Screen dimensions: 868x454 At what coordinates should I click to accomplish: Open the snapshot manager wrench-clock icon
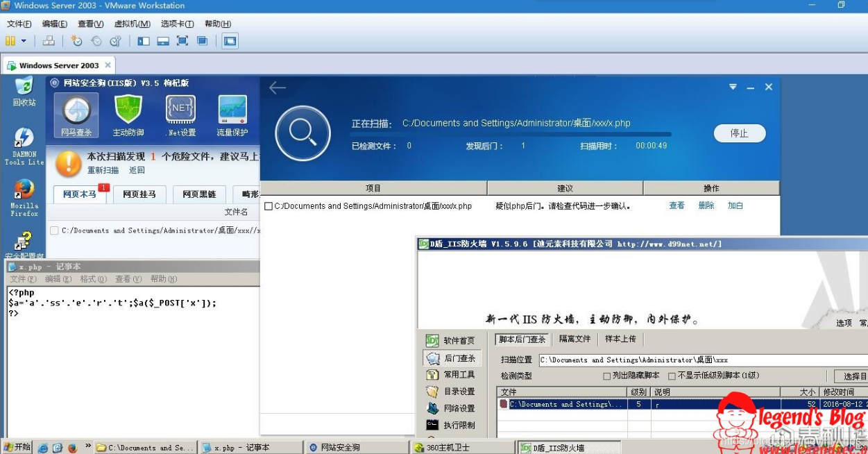click(x=116, y=41)
